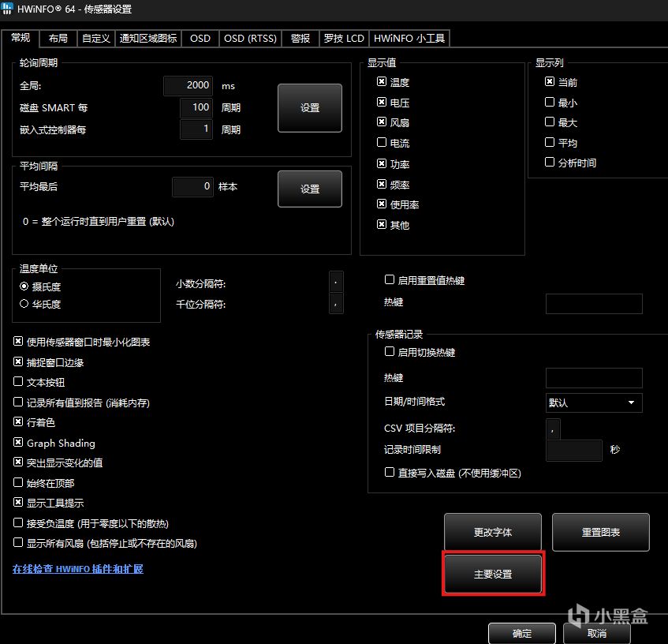Viewport: 668px width, 644px height.
Task: Click the 记录时间限制 seconds input field
Action: tap(574, 451)
